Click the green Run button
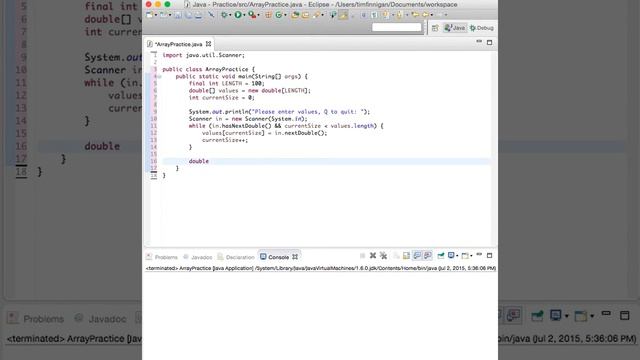Image resolution: width=640 pixels, height=360 pixels. [x=238, y=15]
